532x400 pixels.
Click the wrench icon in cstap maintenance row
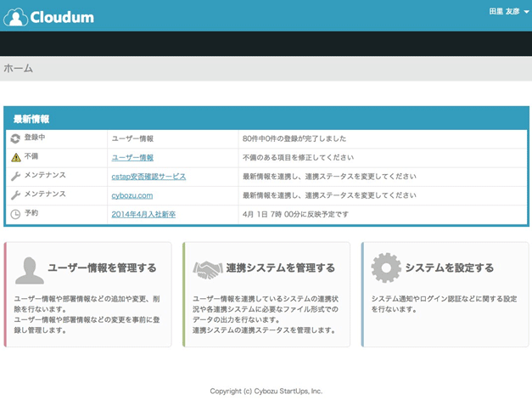point(14,176)
